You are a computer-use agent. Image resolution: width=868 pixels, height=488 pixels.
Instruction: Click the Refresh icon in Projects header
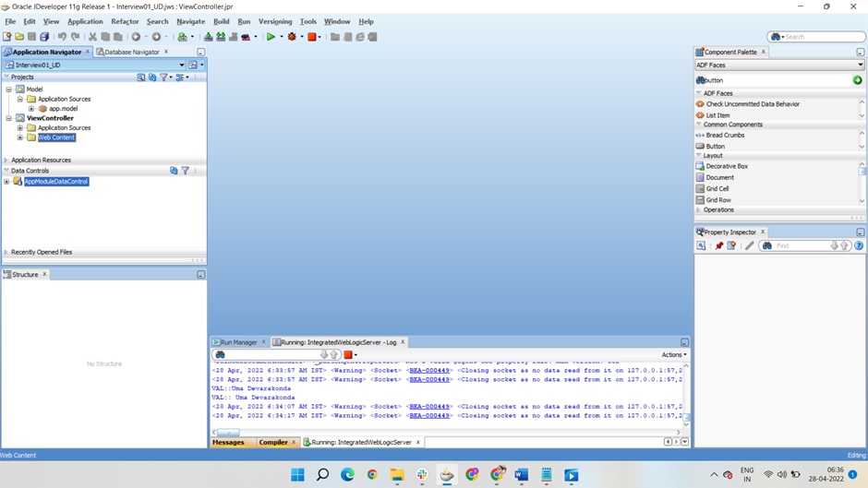152,77
